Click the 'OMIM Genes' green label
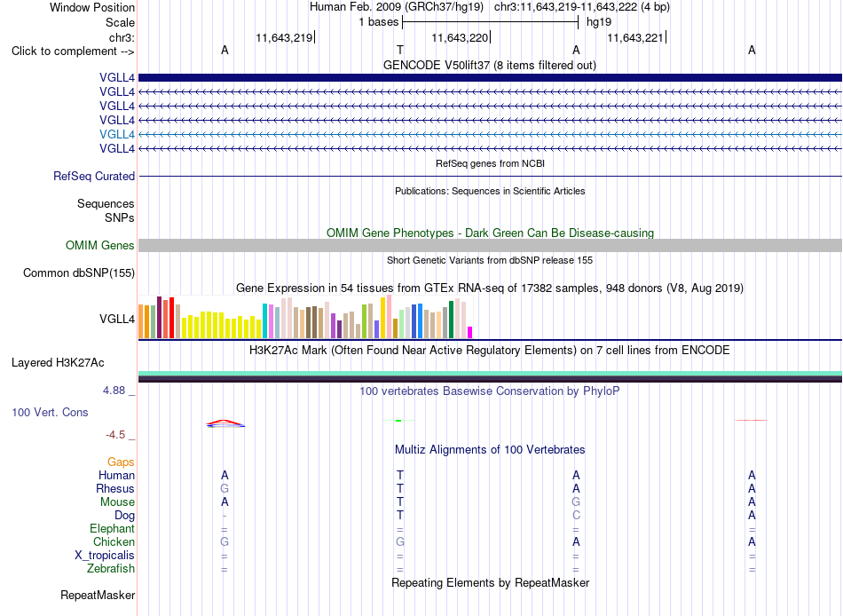 (x=99, y=245)
